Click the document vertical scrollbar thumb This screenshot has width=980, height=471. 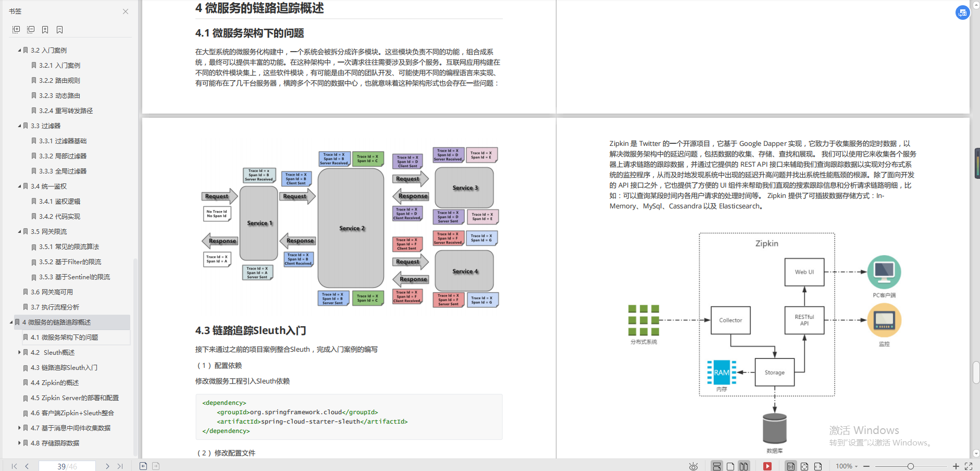(976, 373)
